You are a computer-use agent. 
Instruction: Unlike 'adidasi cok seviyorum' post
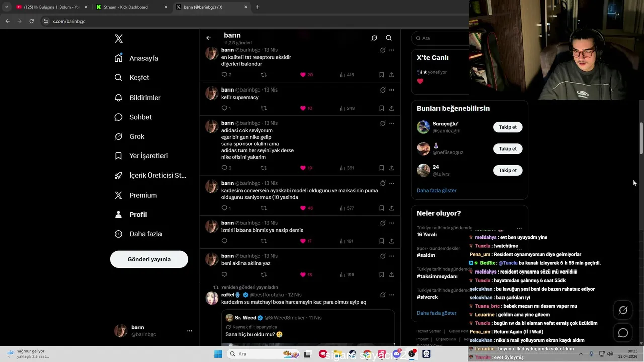tap(303, 168)
